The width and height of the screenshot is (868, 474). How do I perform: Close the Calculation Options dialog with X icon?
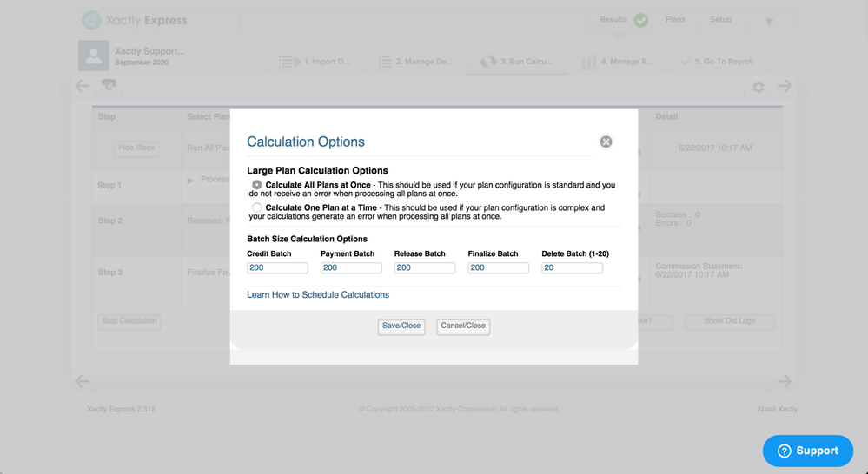[606, 142]
